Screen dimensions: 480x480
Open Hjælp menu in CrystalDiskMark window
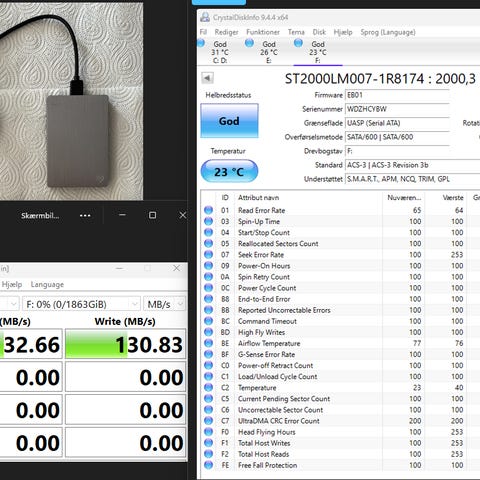click(x=12, y=284)
